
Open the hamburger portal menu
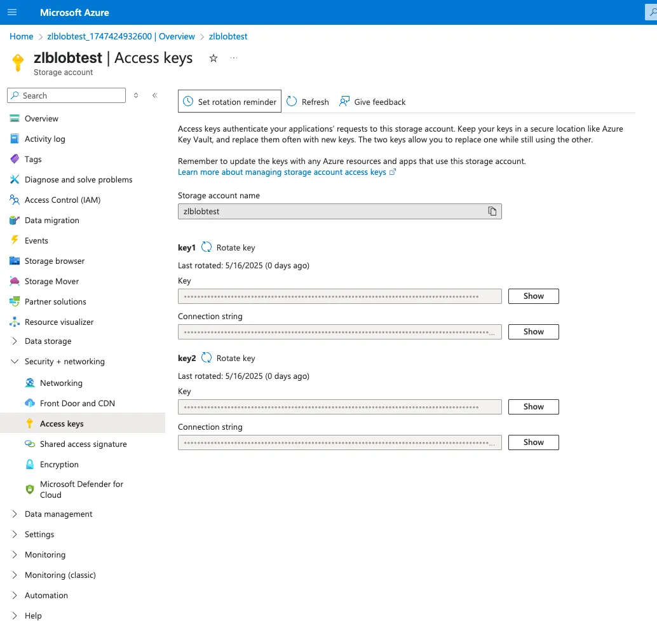12,12
